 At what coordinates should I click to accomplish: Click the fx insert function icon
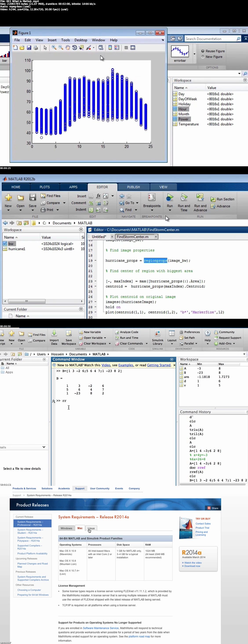[x=98, y=196]
